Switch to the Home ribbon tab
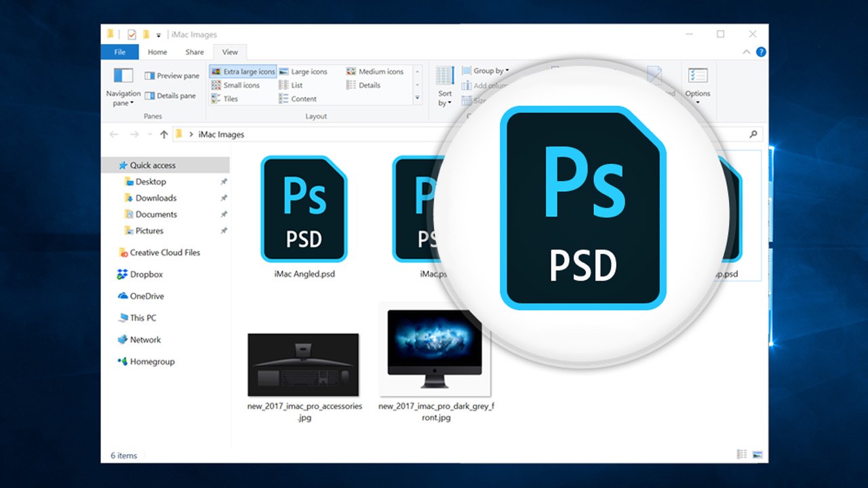 tap(157, 52)
